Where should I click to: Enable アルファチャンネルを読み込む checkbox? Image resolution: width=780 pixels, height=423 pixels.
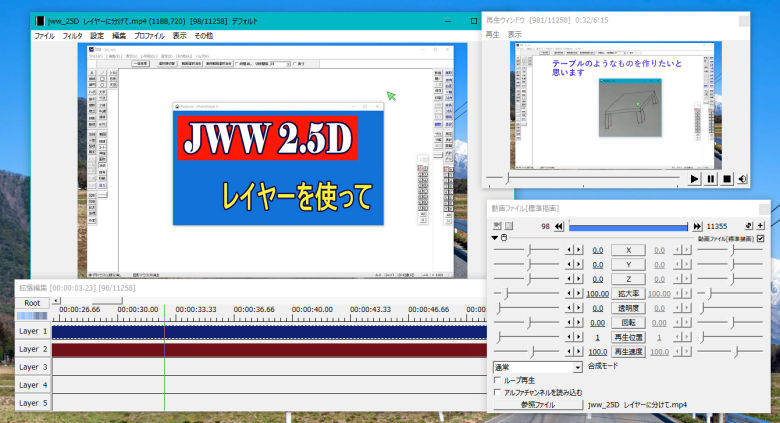497,393
